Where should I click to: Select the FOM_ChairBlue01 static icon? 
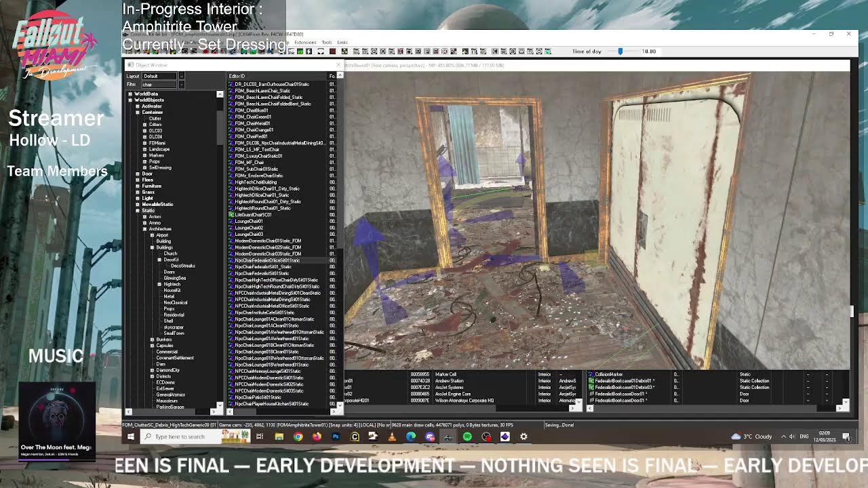(x=231, y=110)
